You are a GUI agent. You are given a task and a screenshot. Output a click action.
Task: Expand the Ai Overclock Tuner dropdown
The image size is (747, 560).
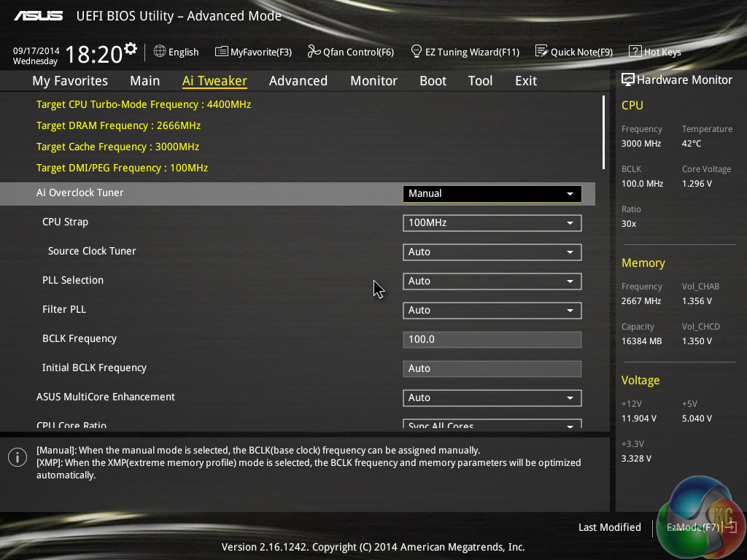(492, 194)
